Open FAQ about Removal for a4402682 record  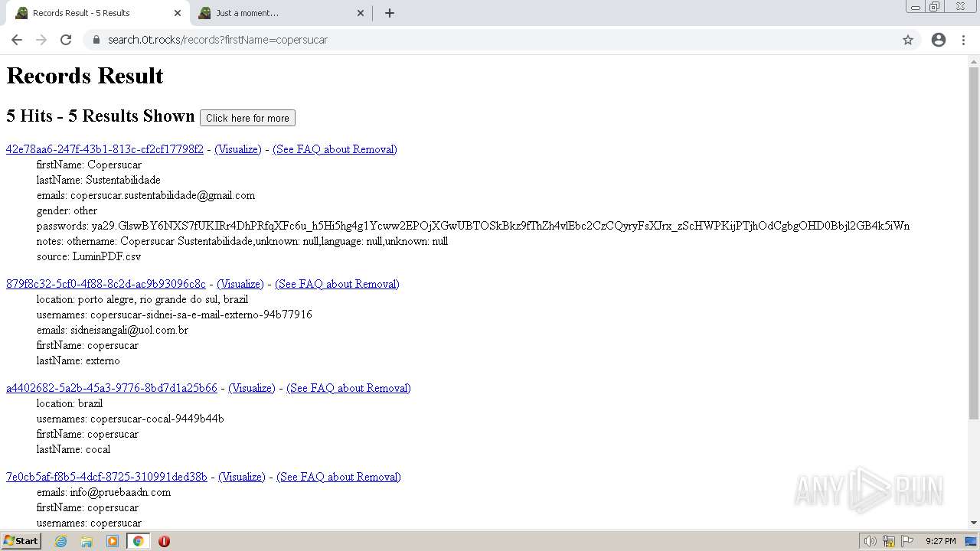(348, 388)
